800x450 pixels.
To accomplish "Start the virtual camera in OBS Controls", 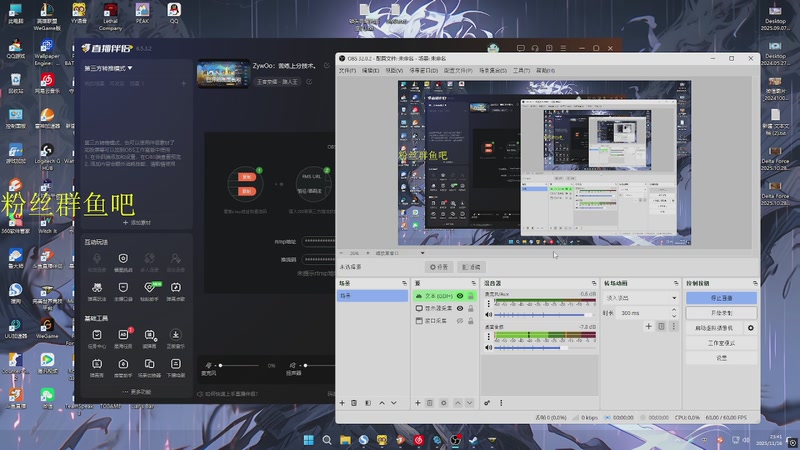I will [714, 328].
